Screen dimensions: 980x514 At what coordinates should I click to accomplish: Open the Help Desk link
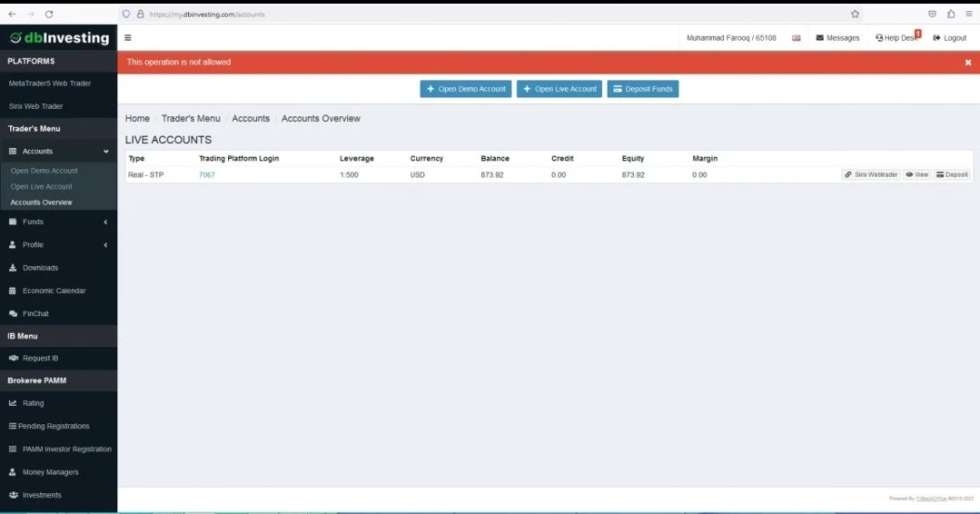[x=897, y=38]
